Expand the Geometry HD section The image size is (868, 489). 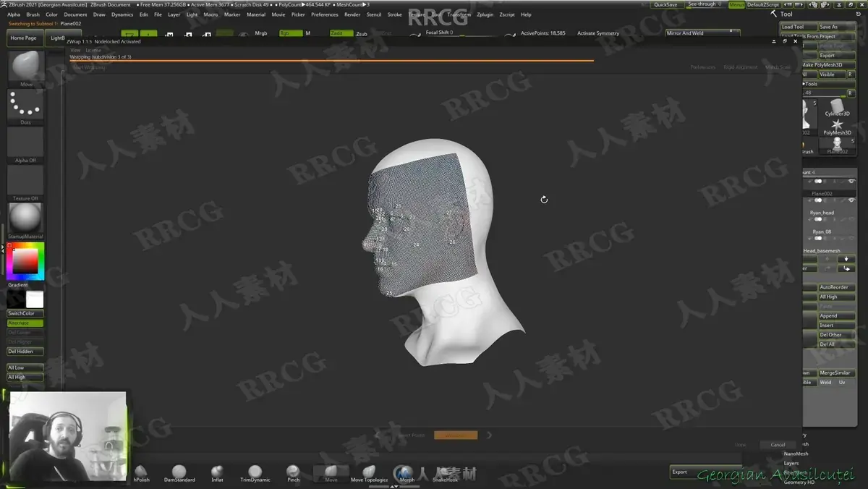tap(799, 482)
